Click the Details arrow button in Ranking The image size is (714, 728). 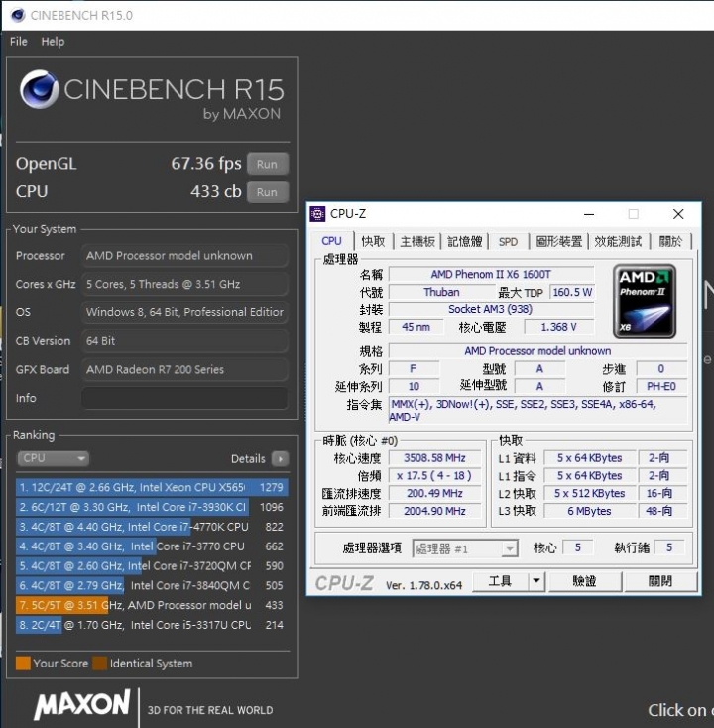[280, 458]
